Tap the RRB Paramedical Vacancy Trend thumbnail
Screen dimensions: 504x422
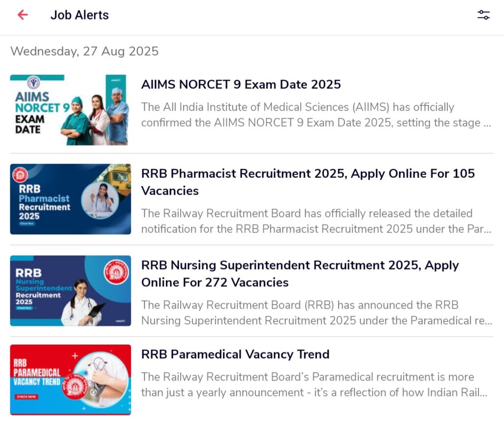[x=70, y=379]
